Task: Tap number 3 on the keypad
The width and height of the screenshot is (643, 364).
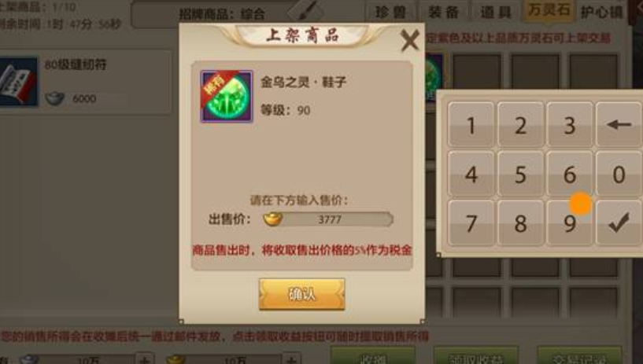Action: pos(569,124)
